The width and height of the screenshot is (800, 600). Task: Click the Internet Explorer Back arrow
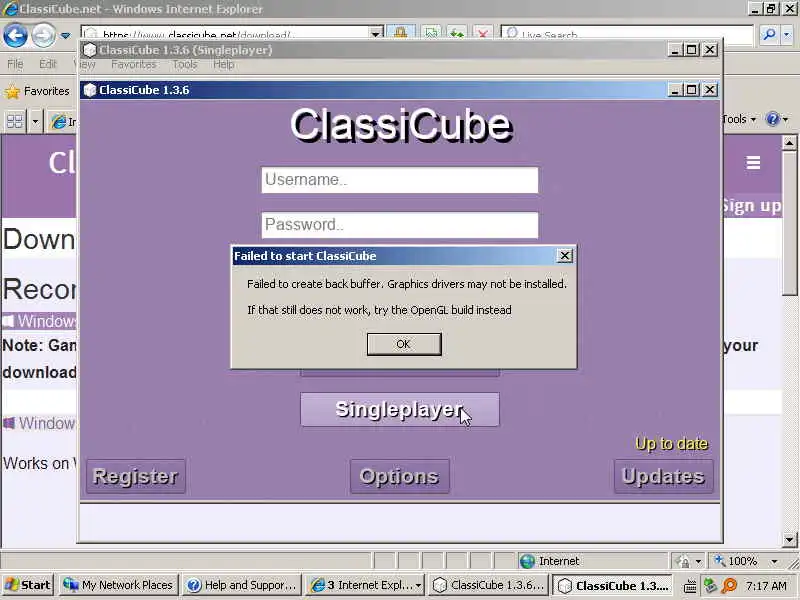click(x=15, y=35)
